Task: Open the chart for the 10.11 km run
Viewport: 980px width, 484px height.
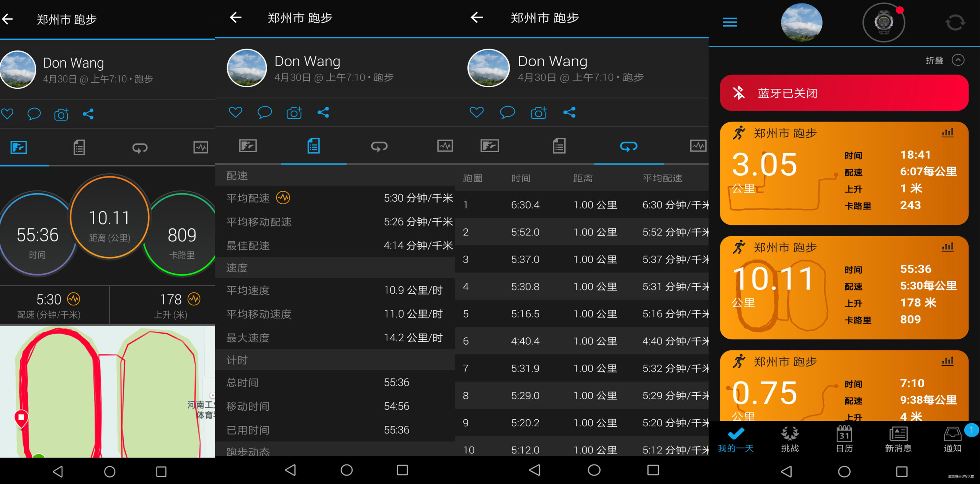Action: click(947, 247)
